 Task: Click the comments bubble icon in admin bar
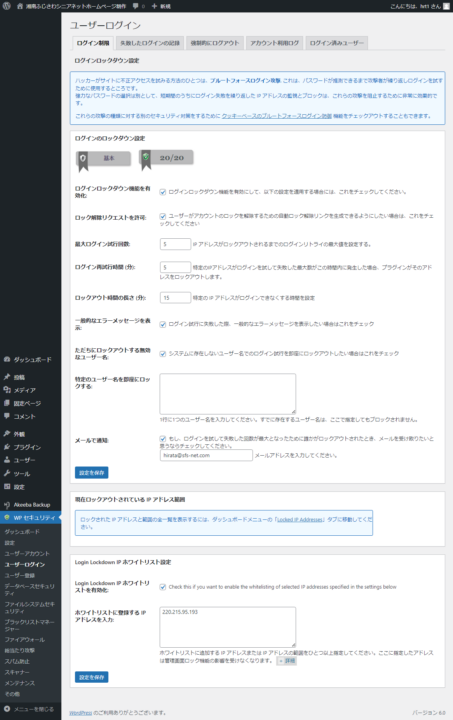click(138, 6)
